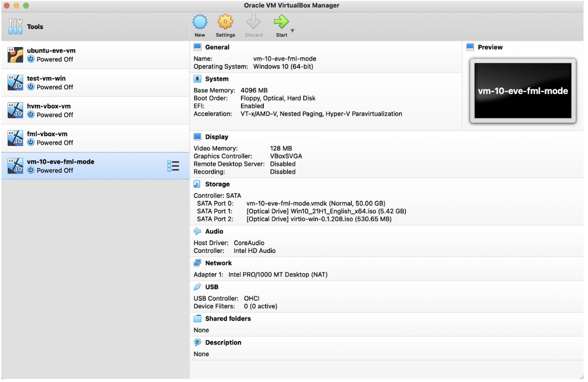Click the Storage section icon
Image resolution: width=588 pixels, height=382 pixels.
pyautogui.click(x=197, y=184)
